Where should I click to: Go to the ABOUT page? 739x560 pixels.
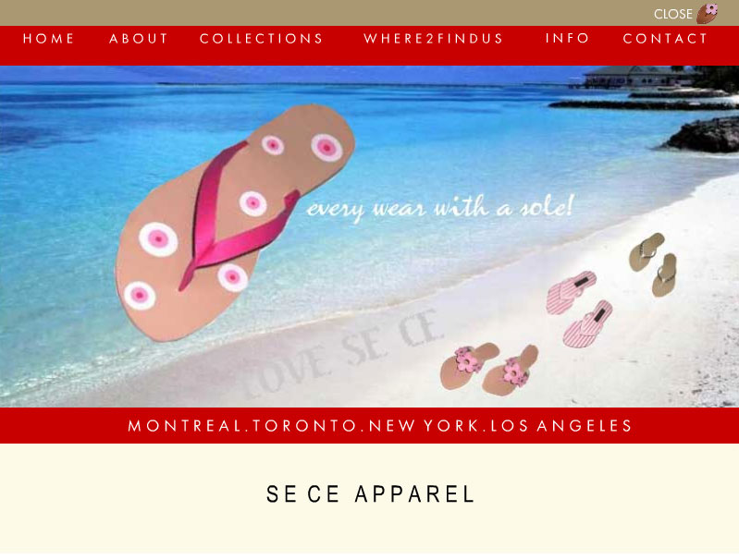[x=138, y=38]
